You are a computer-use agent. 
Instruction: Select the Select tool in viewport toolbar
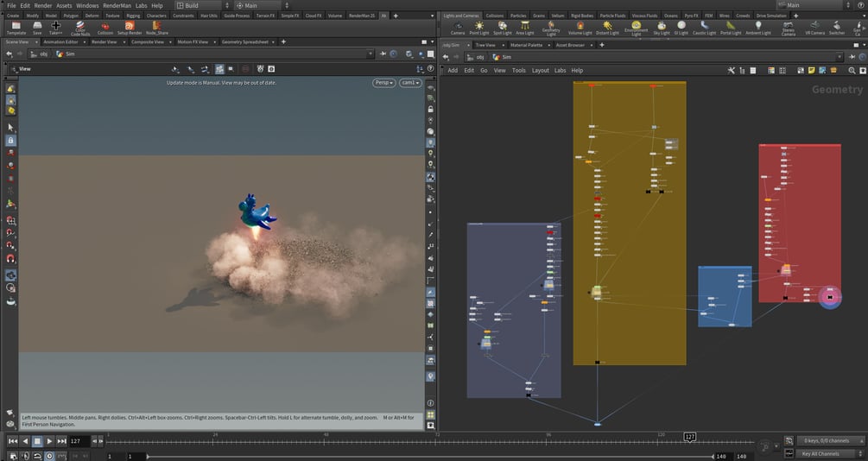10,127
